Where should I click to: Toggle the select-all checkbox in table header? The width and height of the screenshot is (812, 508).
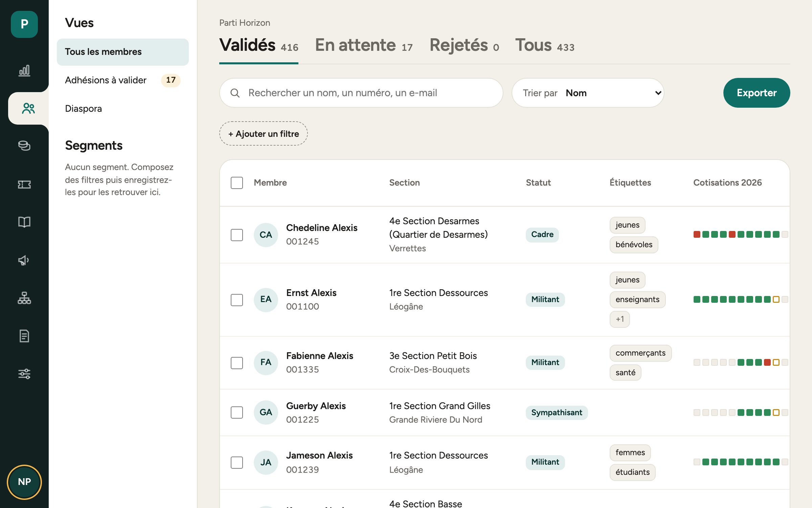point(237,183)
